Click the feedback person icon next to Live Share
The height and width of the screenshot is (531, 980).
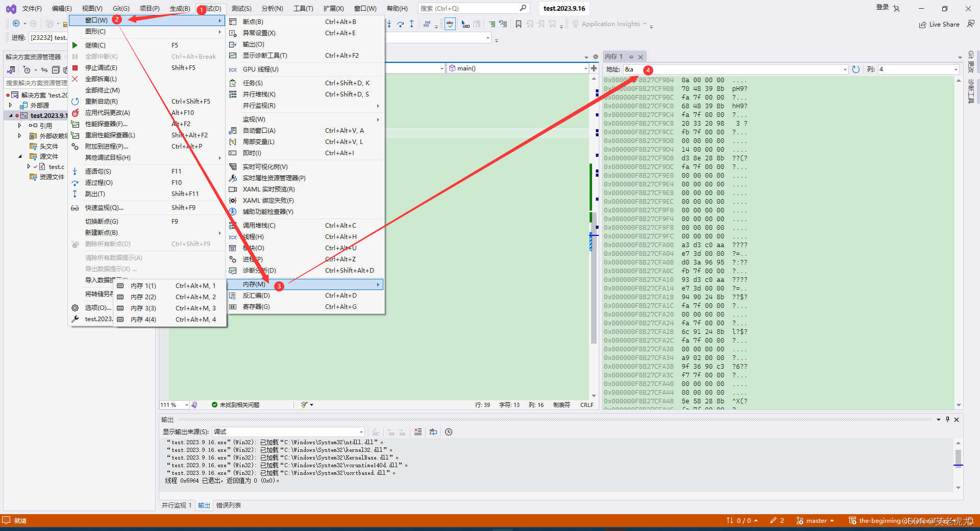(970, 24)
